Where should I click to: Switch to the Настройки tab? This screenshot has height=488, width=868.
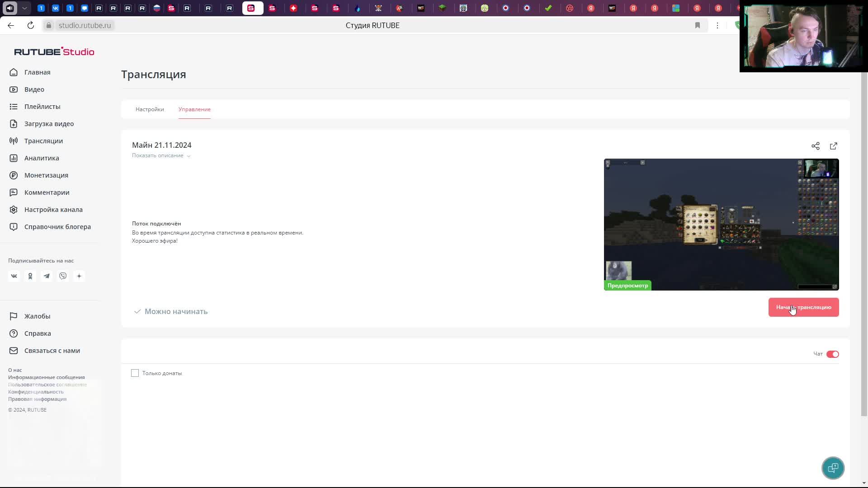(150, 109)
